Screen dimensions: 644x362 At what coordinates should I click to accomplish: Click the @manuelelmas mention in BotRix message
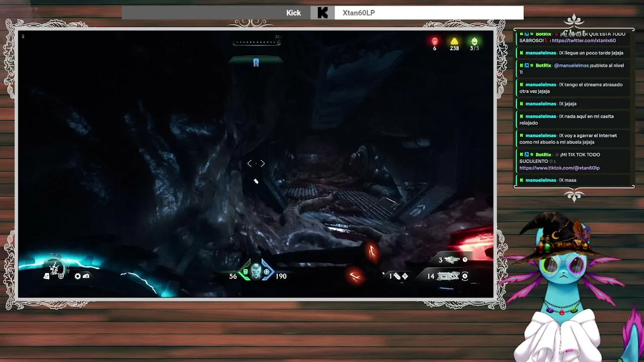[571, 65]
